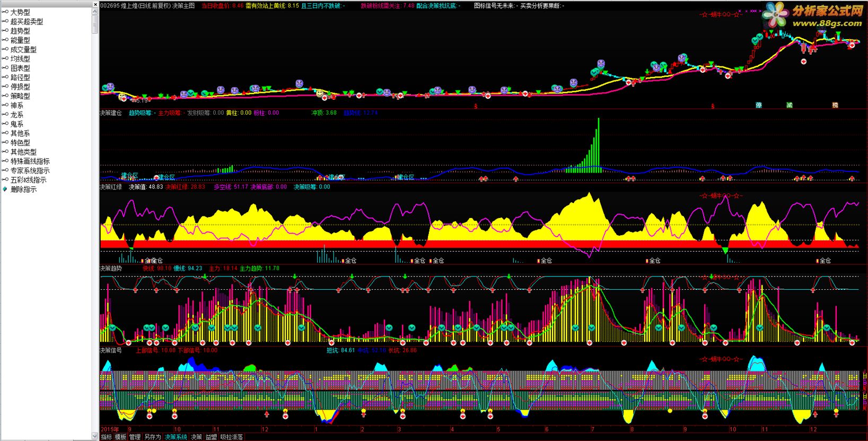Click the 决策信号 sub-chart label
Image resolution: width=868 pixels, height=441 pixels.
[111, 350]
